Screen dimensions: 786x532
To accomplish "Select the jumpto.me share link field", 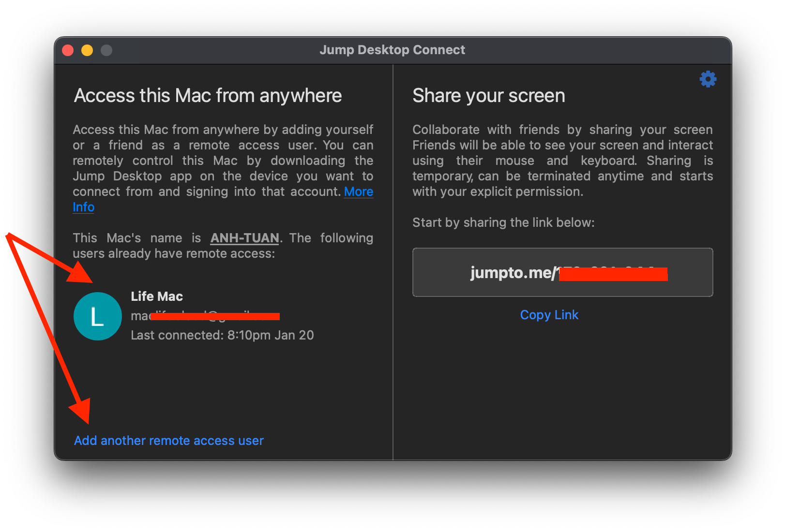I will tap(562, 272).
